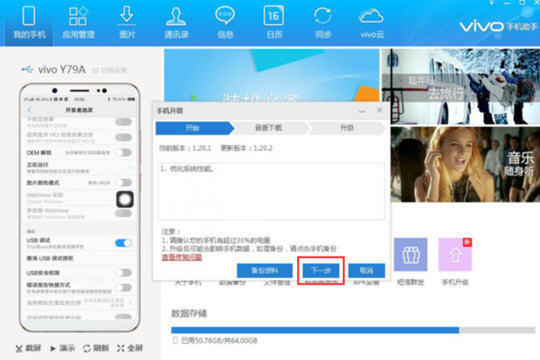The width and height of the screenshot is (540, 360).
Task: Tap the WebView 实现 row
Action: point(79,198)
